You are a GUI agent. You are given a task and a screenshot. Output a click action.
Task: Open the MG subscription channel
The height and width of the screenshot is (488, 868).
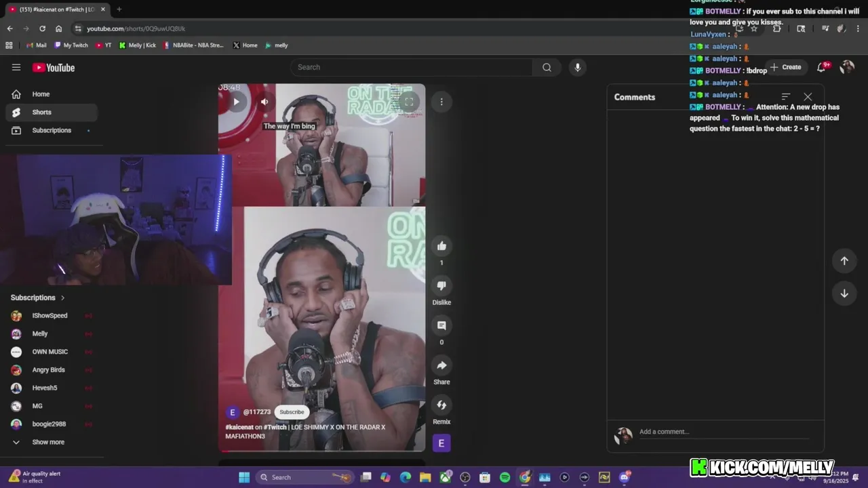pos(52,406)
